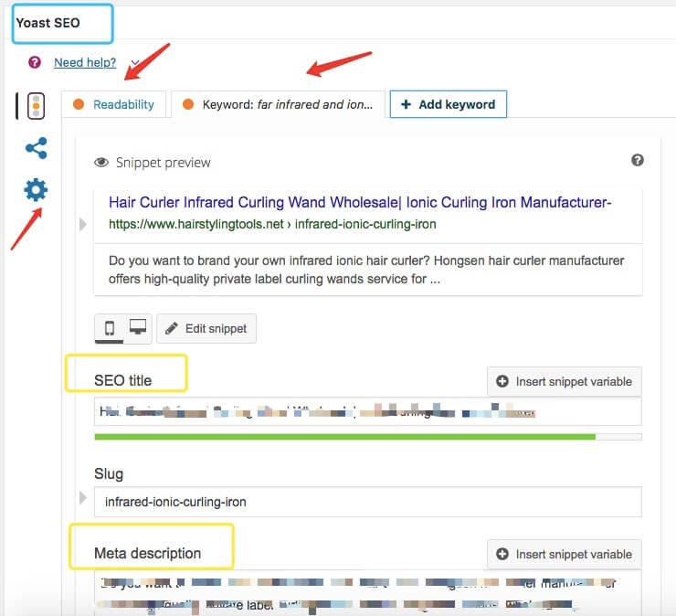
Task: Insert snippet variable for SEO title
Action: click(x=565, y=381)
